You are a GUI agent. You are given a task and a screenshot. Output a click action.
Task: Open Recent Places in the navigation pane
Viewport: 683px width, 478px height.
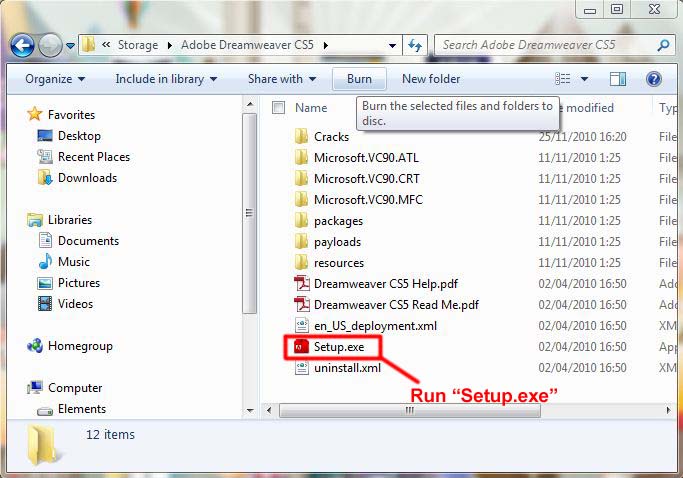(x=94, y=157)
